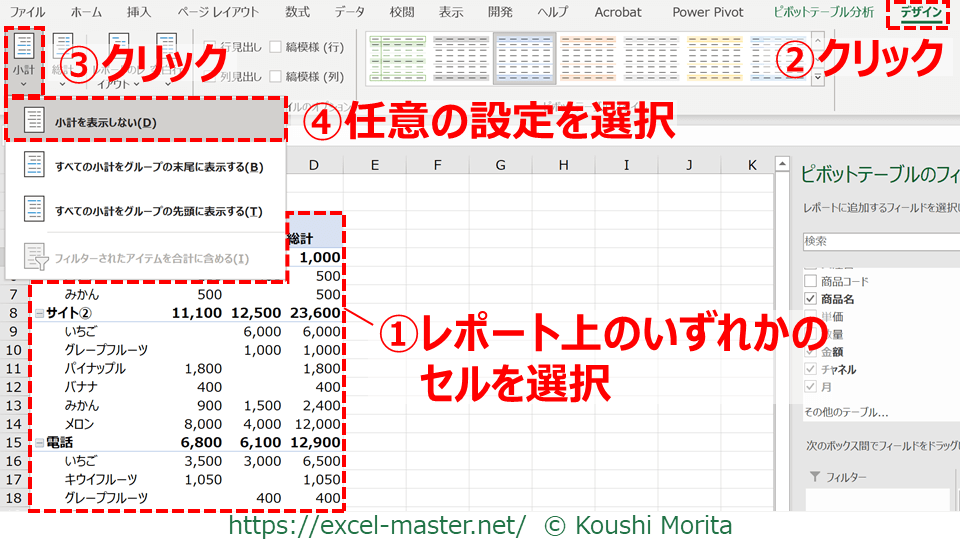Screen dimensions: 960x540
Task: Click the その他のテーブル... link
Action: click(845, 412)
